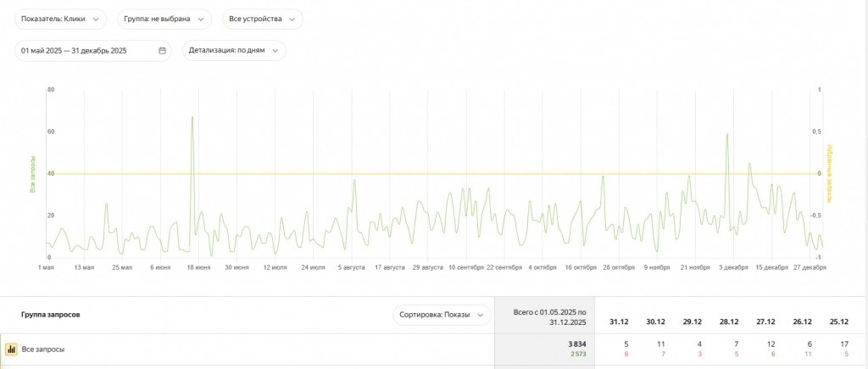Click the '21 ноября' x-axis label

click(695, 267)
